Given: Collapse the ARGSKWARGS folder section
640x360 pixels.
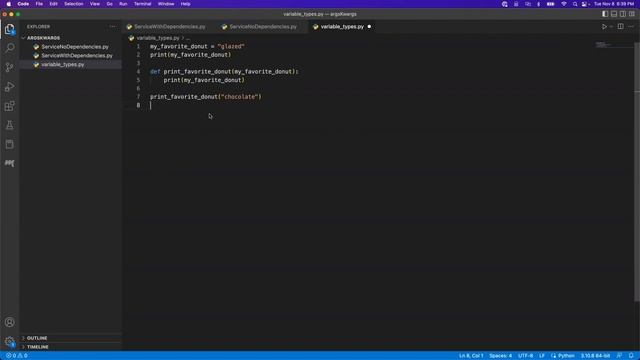Looking at the screenshot, I should coord(43,38).
